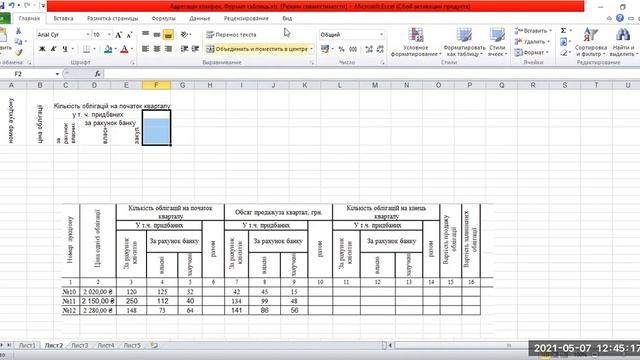Viewport: 640px width, 360px height.
Task: Select the Format Painter brush icon
Action: tap(18, 52)
